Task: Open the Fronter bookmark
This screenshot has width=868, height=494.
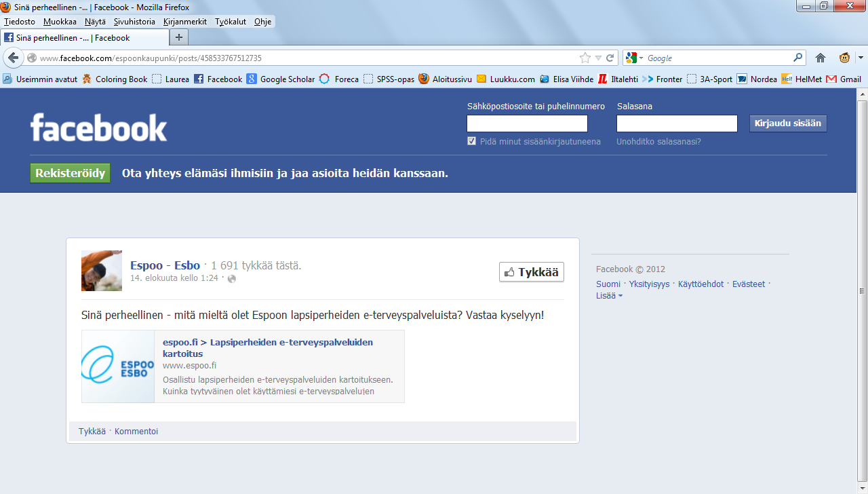Action: (x=663, y=79)
